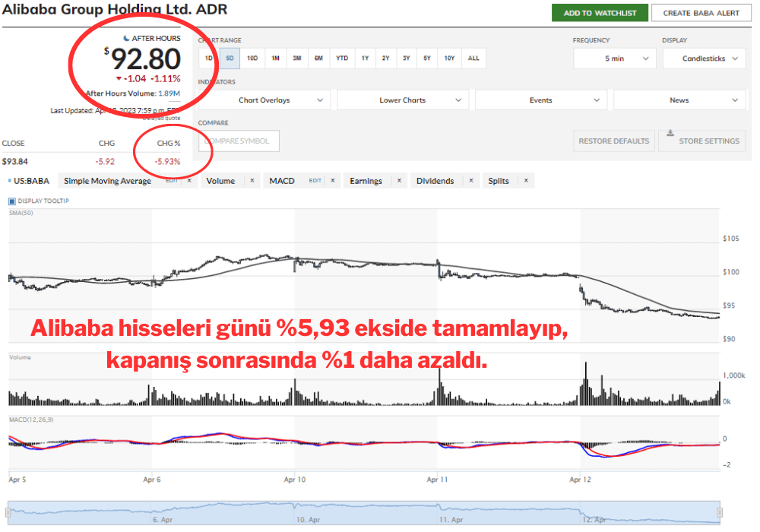Open the Display dropdown showing Candlesticks
Screen dimensions: 760x532
click(x=704, y=59)
